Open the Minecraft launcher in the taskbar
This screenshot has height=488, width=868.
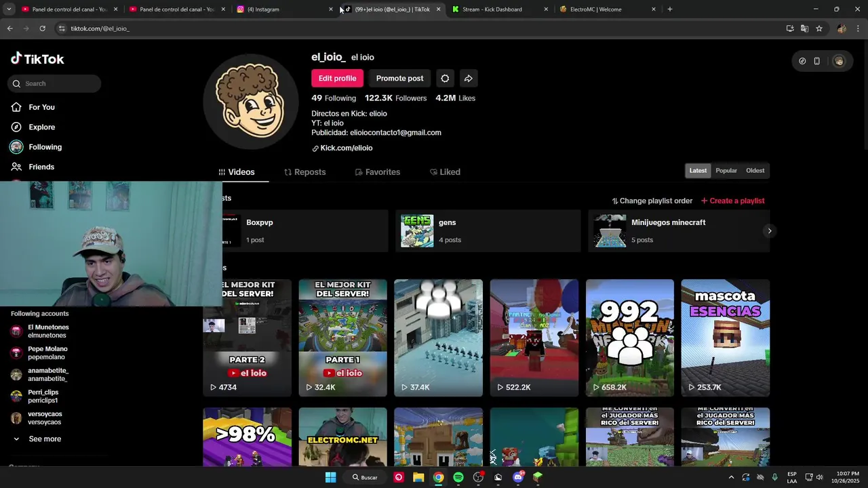538,477
